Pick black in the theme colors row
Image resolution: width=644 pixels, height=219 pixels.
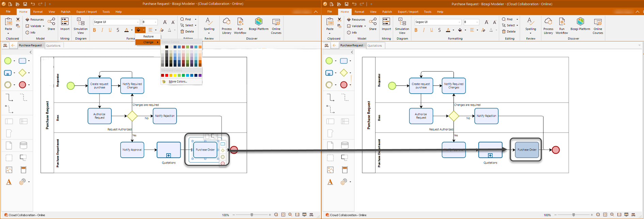coord(167,47)
